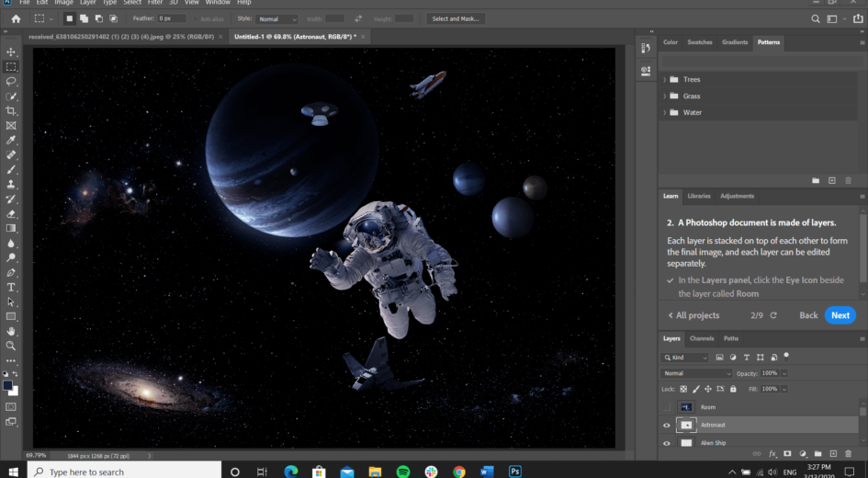Click the Feather input field
The width and height of the screenshot is (868, 478).
pos(171,18)
